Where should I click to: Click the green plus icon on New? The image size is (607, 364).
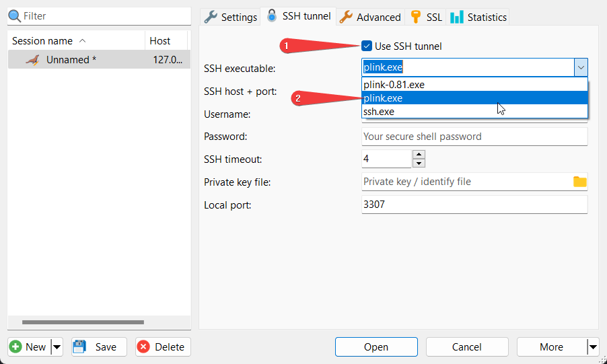pyautogui.click(x=15, y=347)
